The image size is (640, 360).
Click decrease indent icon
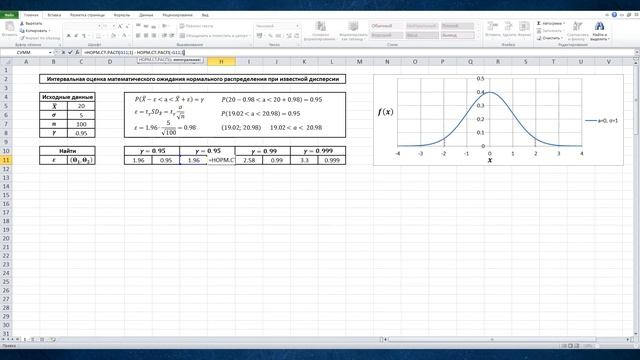tap(164, 36)
